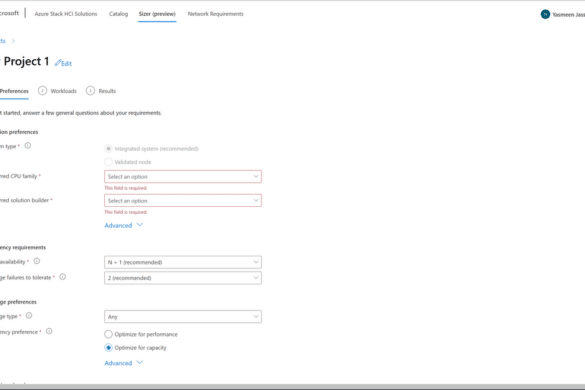Open the Catalog tab
585x390 pixels.
pyautogui.click(x=118, y=14)
